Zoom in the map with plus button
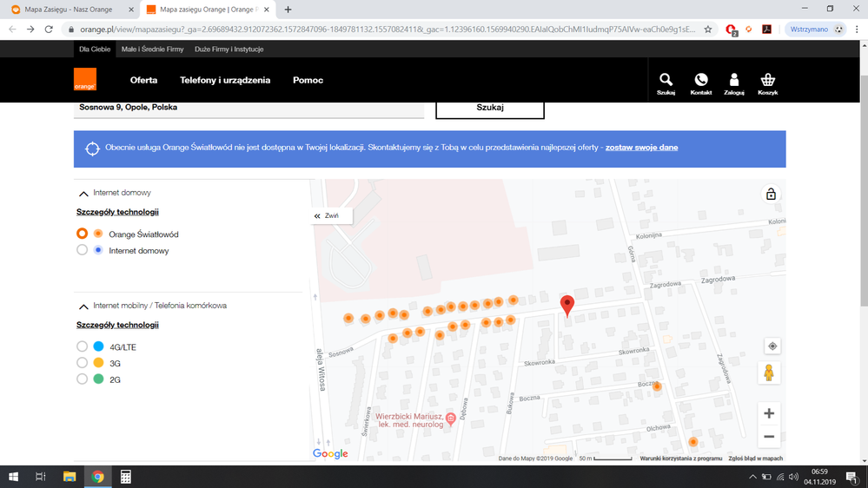Viewport: 868px width, 488px height. (x=768, y=413)
